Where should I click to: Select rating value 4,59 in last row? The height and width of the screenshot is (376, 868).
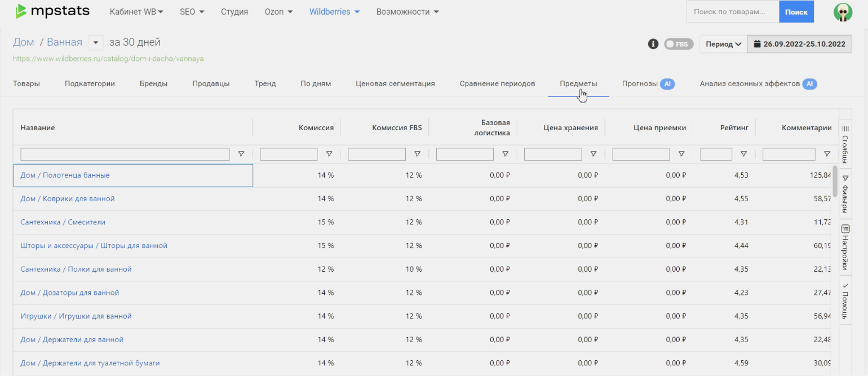741,363
